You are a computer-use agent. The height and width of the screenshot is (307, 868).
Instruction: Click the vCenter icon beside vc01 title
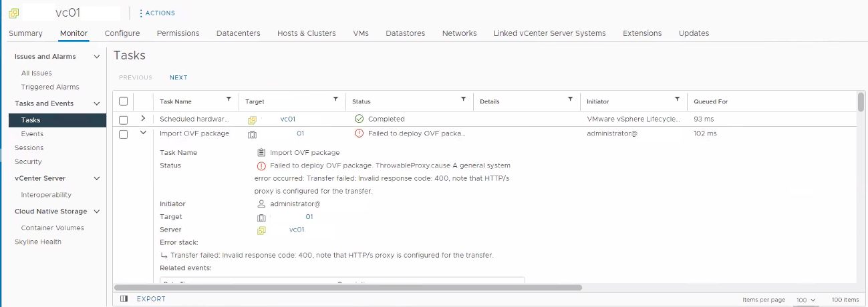tap(14, 13)
